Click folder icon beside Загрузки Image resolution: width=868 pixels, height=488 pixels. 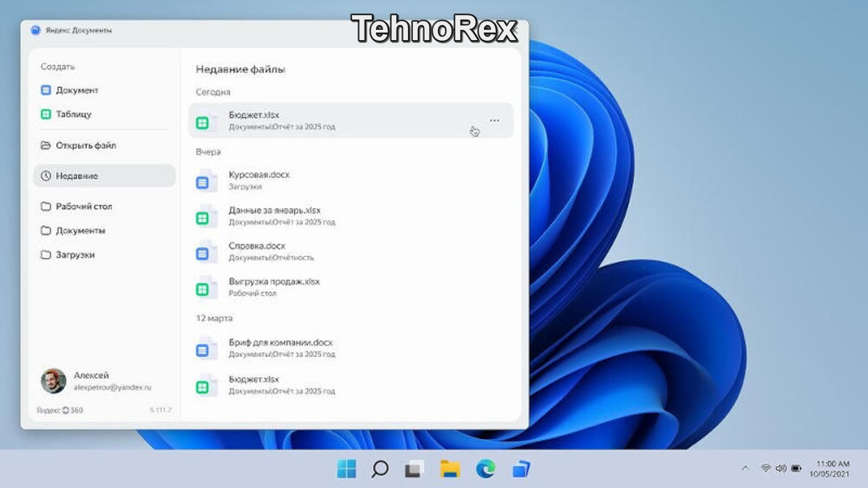46,254
